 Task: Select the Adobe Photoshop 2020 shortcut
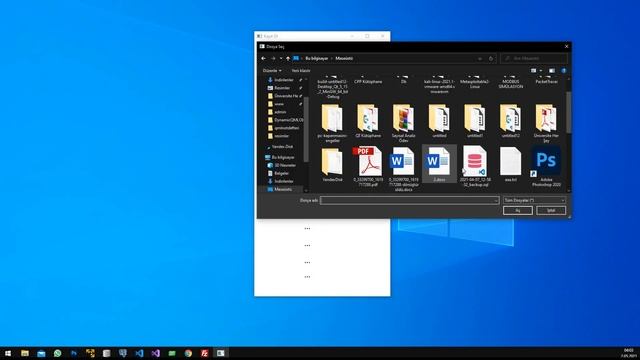[x=546, y=166]
